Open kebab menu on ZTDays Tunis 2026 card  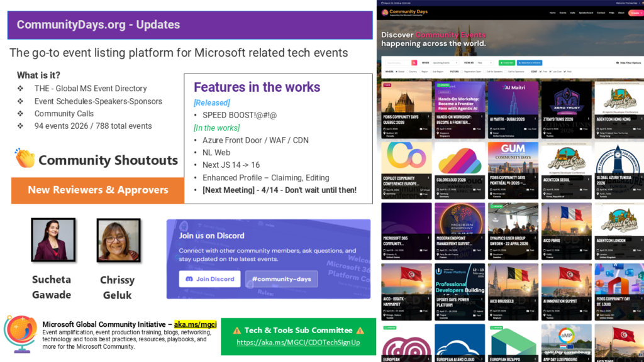[x=589, y=119]
